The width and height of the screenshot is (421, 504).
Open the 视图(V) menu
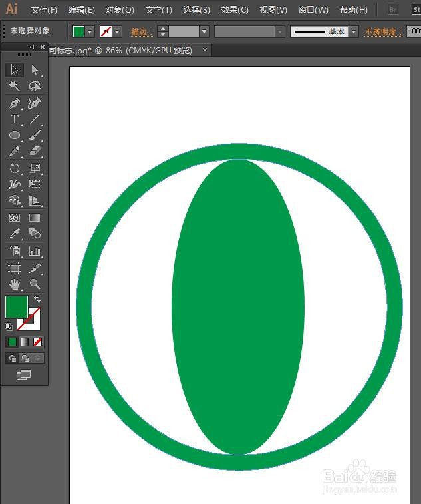pos(273,10)
